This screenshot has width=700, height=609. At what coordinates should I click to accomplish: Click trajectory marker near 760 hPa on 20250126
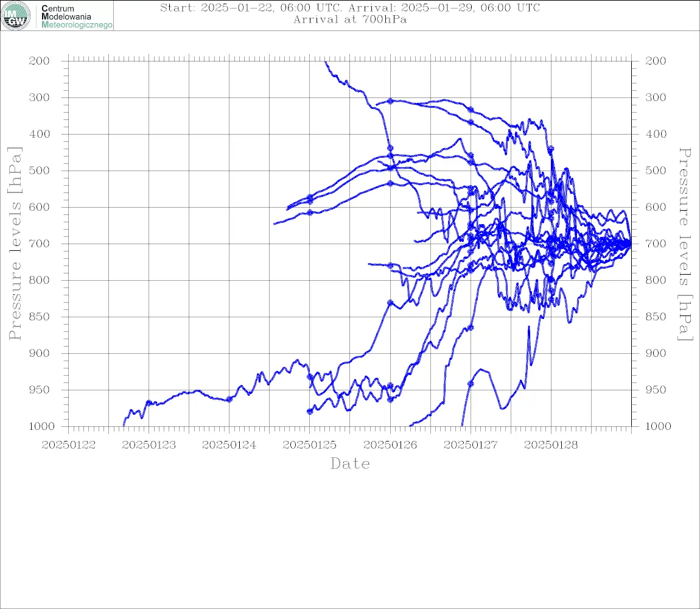click(390, 266)
